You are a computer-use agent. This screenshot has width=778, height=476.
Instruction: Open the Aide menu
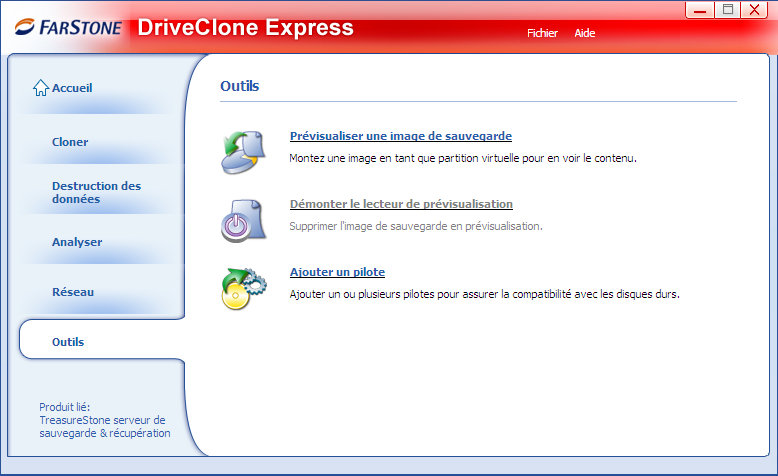pos(584,33)
